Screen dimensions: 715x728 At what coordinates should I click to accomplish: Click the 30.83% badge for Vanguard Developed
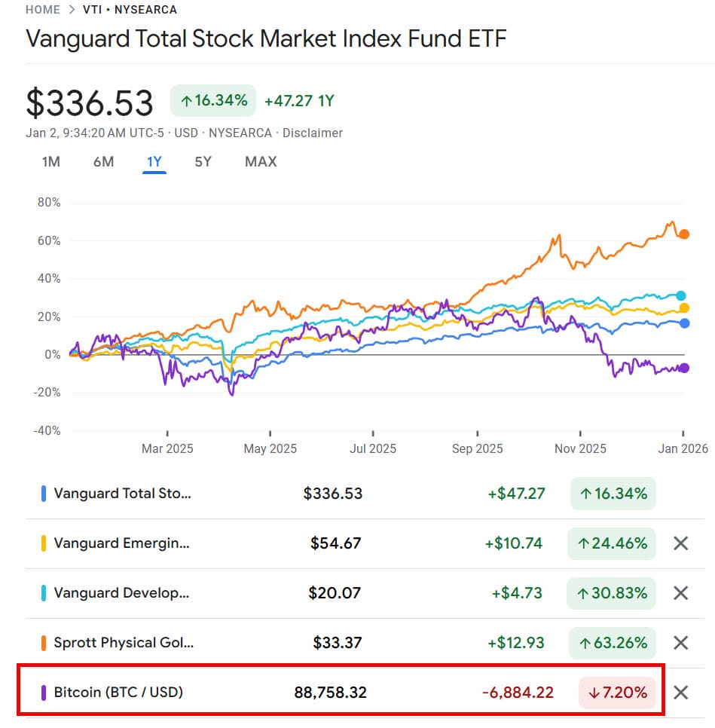(612, 593)
